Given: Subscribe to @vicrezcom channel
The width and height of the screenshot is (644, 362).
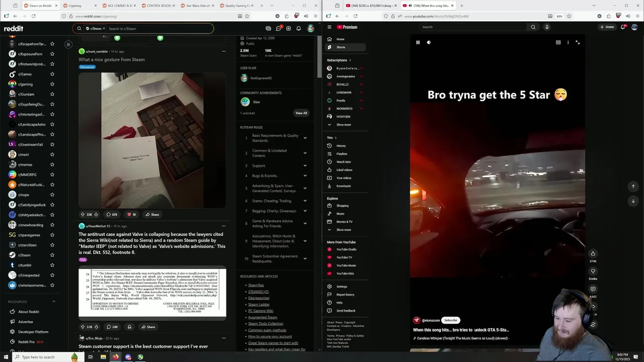Looking at the screenshot, I should (x=451, y=320).
